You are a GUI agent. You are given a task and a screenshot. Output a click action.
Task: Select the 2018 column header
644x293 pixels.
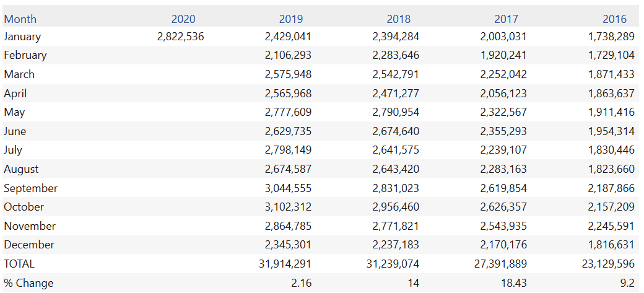399,19
